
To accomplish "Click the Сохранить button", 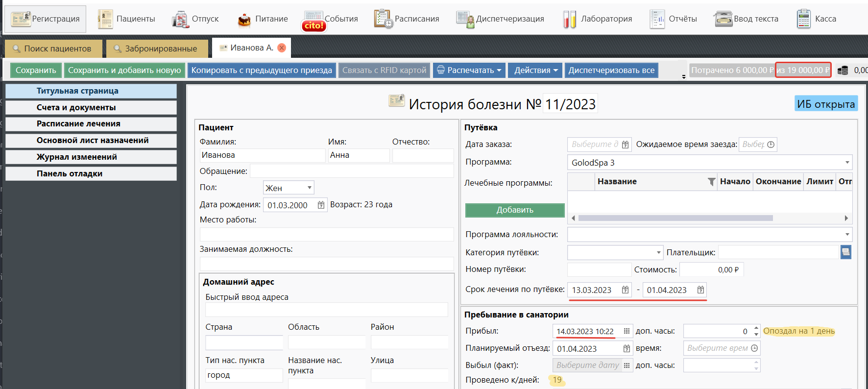I will 36,70.
